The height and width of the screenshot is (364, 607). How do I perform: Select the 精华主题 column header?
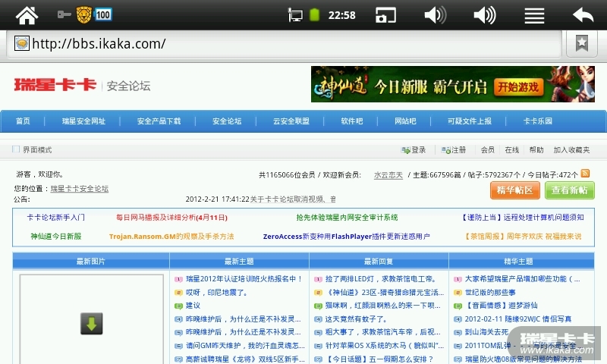pyautogui.click(x=521, y=261)
